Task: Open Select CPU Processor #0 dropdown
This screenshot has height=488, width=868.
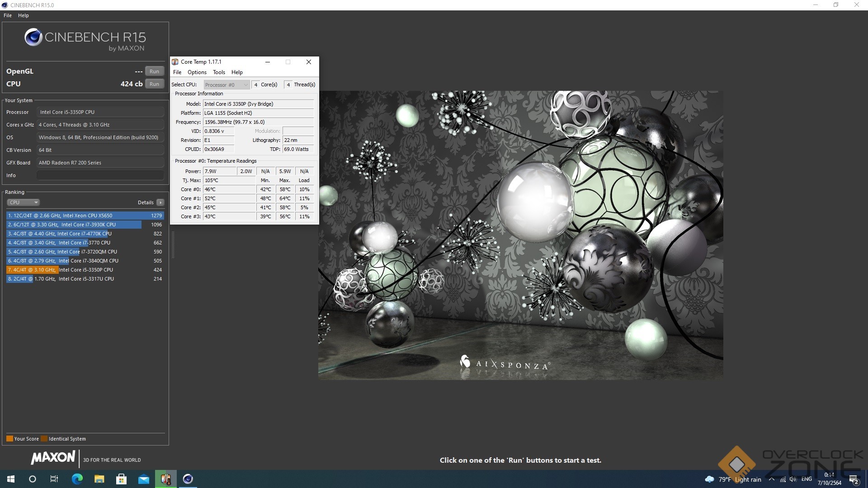Action: pyautogui.click(x=226, y=85)
